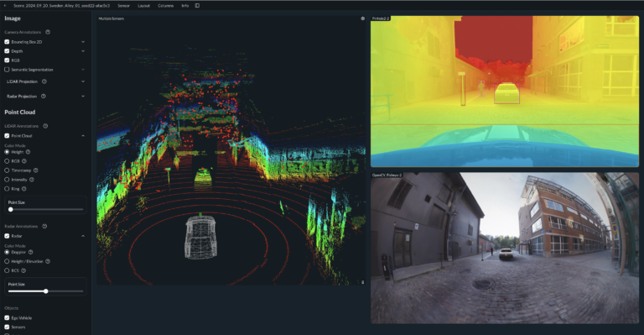
Task: Expand Semantic Segmentation options chevron
Action: [x=83, y=70]
